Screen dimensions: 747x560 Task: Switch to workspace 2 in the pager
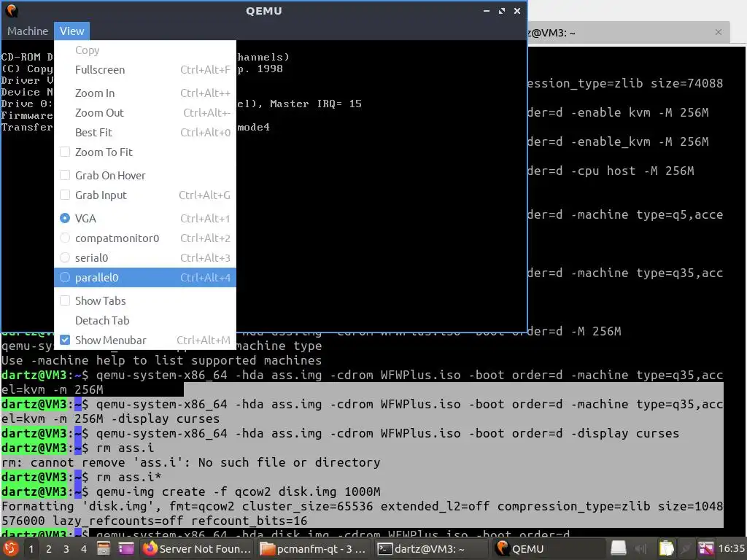pos(49,549)
